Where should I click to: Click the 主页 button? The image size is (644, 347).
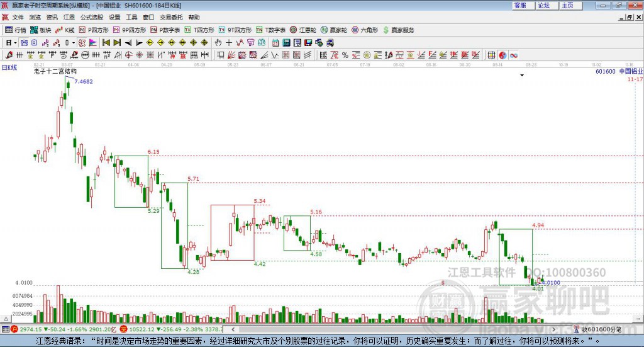[571, 5]
